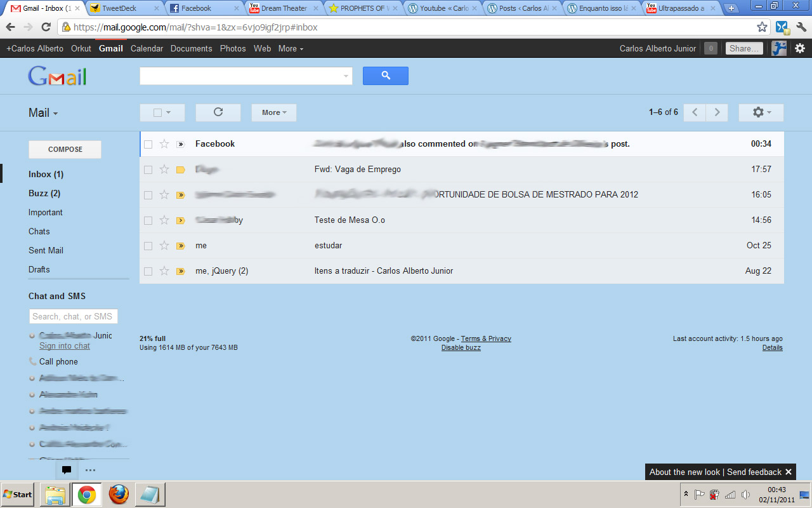Click the volume icon in system tray
Viewport: 812px width, 508px height.
pyautogui.click(x=745, y=495)
